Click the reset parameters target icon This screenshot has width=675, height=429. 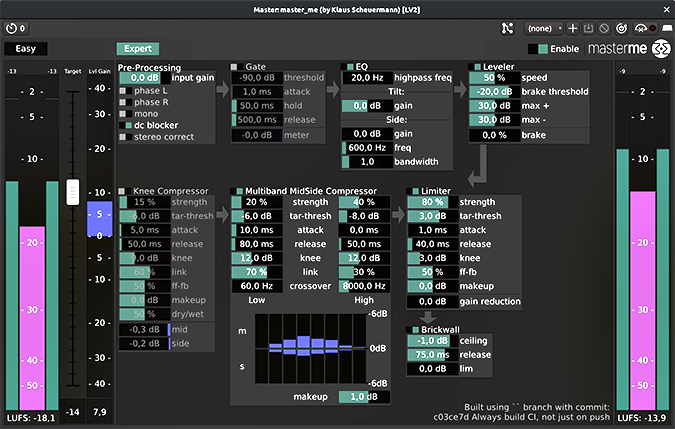[x=623, y=28]
